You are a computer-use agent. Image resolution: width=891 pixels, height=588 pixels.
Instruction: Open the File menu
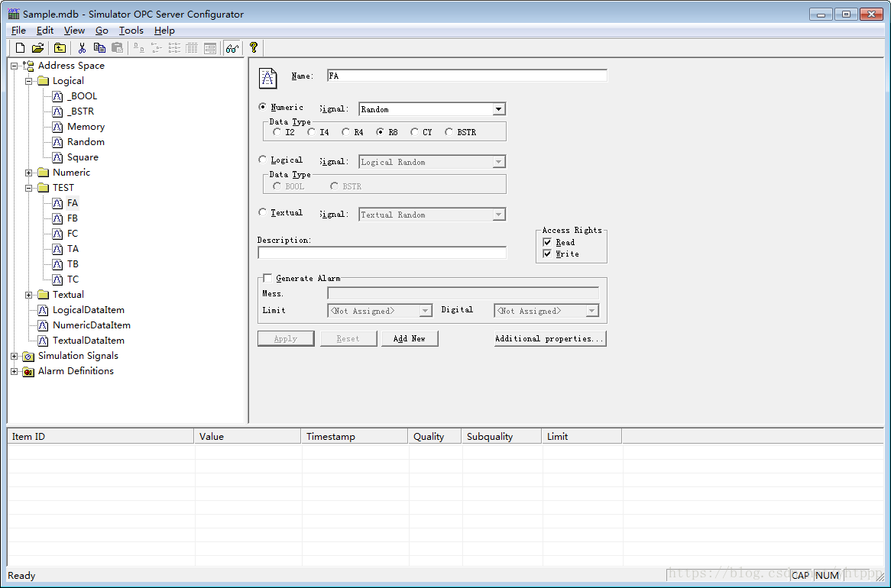click(19, 31)
